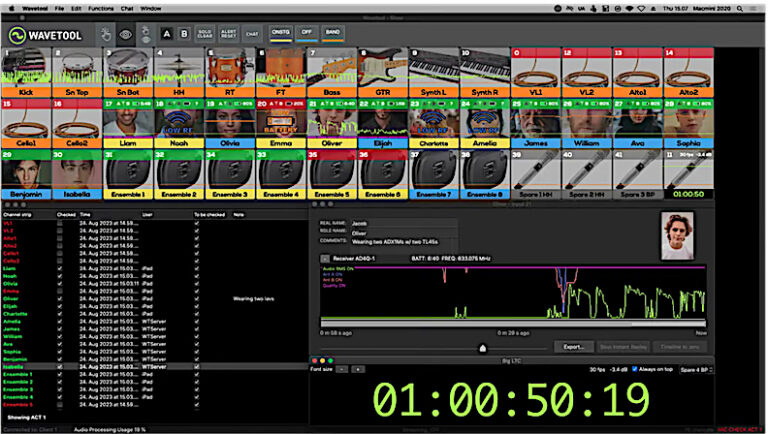Toggle the ONSTG group filter
Screen dimensions: 768x434
[x=281, y=33]
